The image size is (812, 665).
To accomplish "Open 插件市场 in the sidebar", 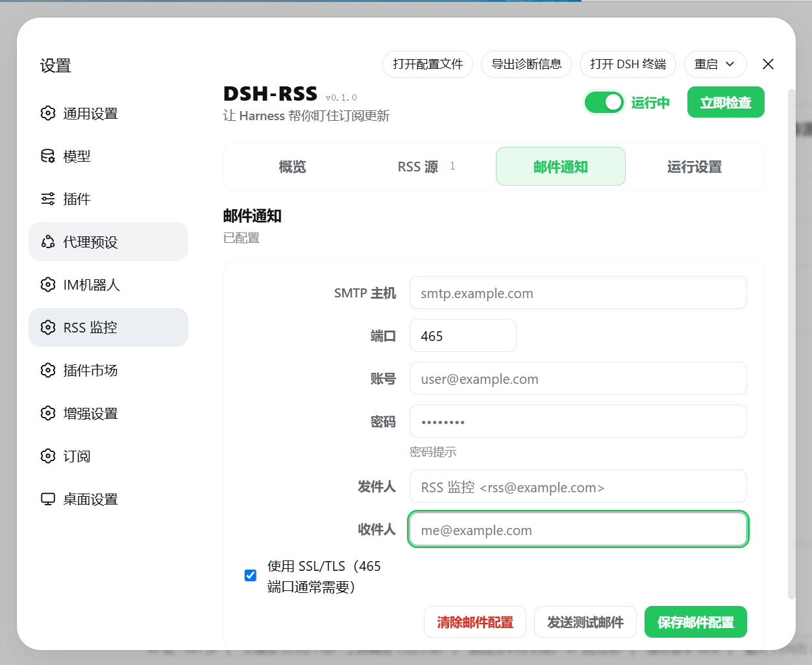I will tap(108, 370).
